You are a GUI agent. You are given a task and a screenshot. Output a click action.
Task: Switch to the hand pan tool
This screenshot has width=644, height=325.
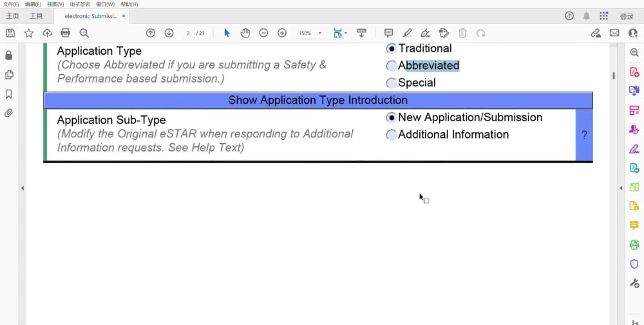(x=245, y=33)
